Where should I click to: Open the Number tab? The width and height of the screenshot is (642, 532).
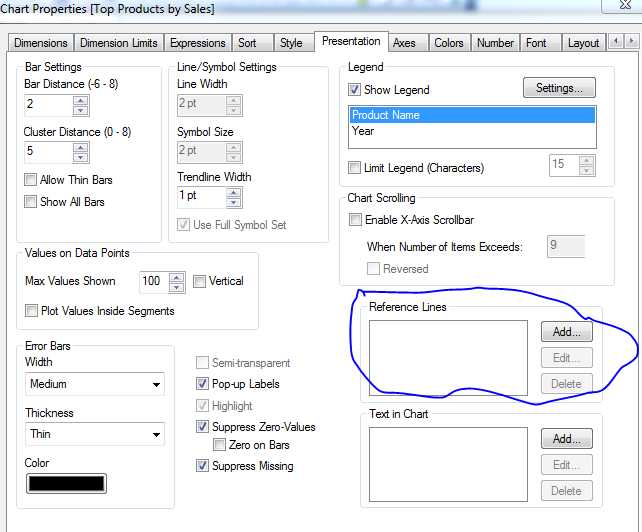495,43
